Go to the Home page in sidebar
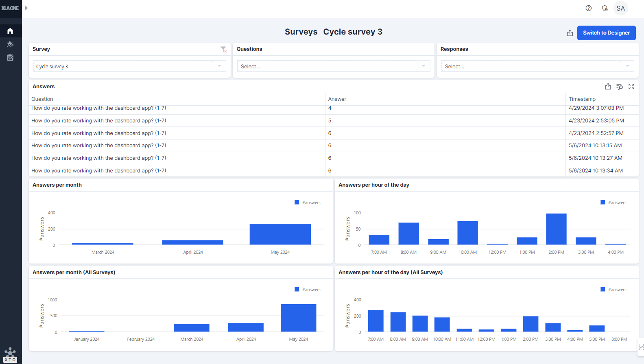Screen dimensions: 644x364 click(10, 31)
